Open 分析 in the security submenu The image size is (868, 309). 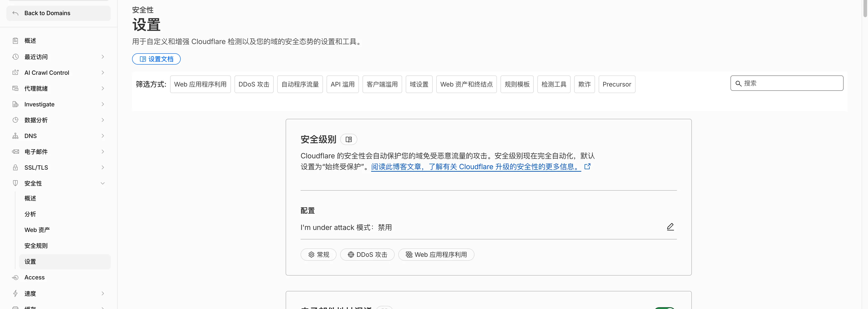[65, 214]
